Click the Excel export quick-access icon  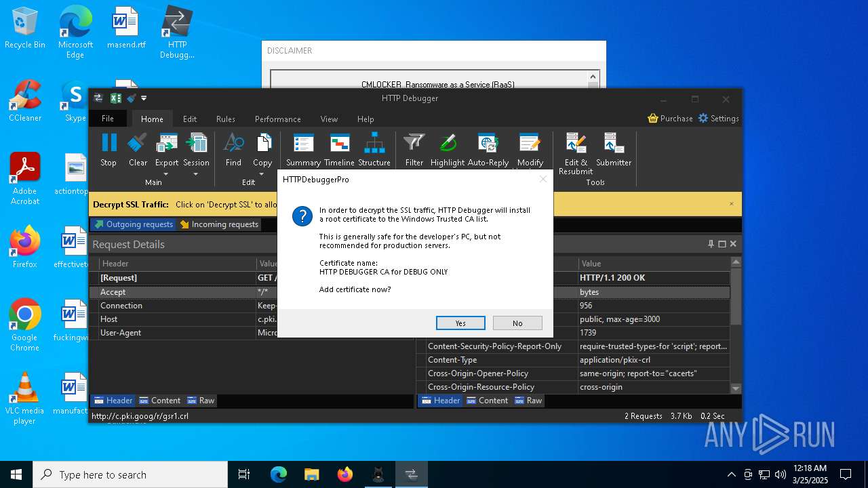click(116, 98)
